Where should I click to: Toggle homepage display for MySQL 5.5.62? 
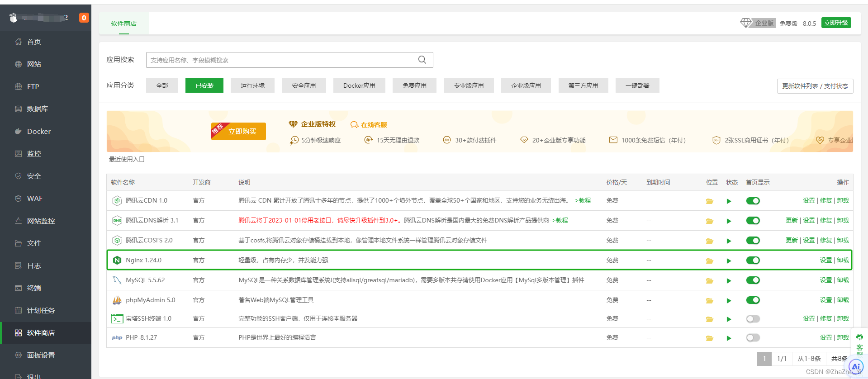pos(753,280)
